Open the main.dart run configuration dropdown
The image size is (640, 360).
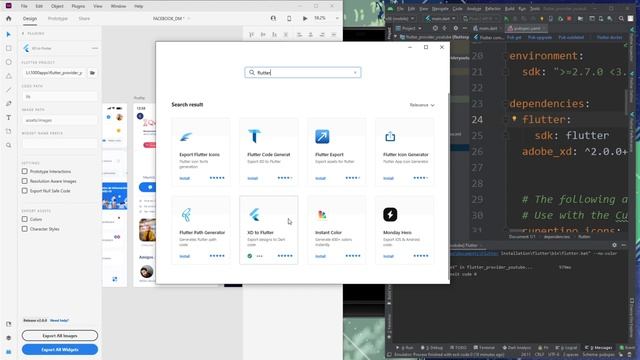[x=440, y=19]
